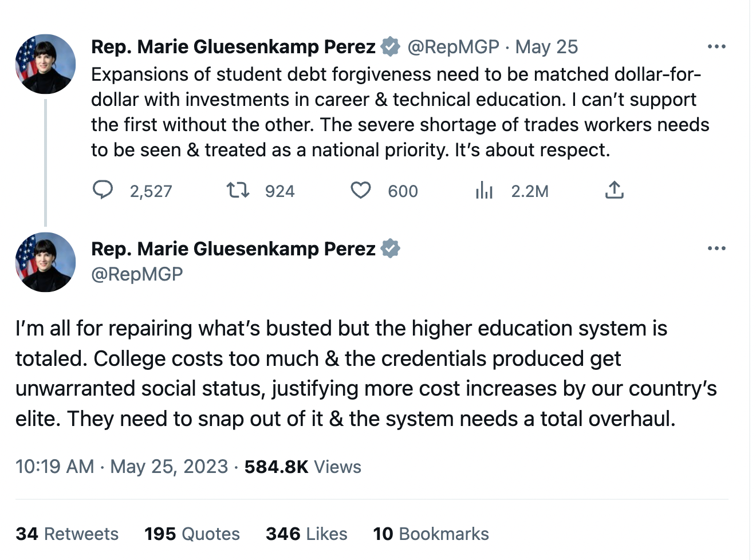View the 34 Retweets list
The image size is (756, 560).
[67, 534]
